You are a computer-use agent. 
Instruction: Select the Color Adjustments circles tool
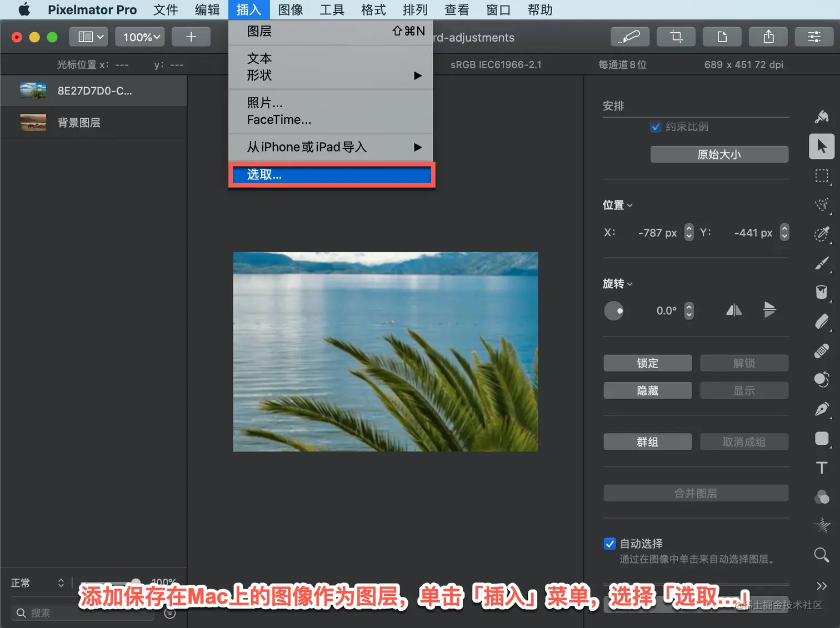point(822,497)
